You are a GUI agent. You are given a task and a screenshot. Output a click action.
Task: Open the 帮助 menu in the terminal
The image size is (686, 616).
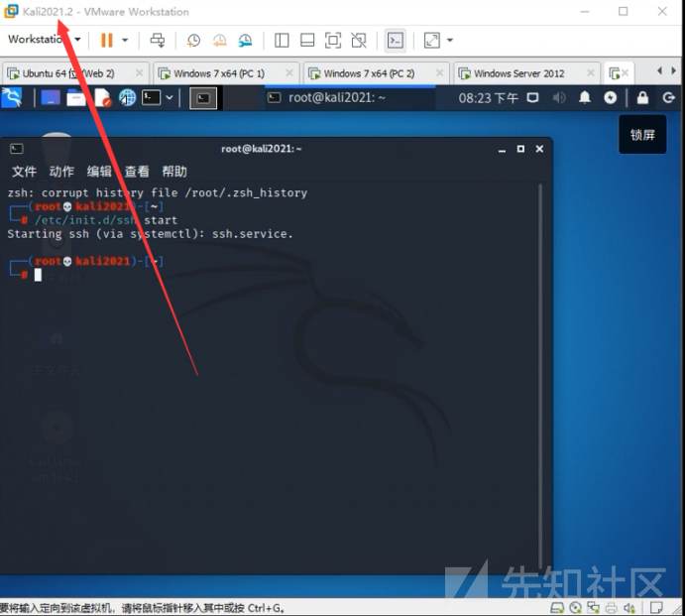(174, 172)
